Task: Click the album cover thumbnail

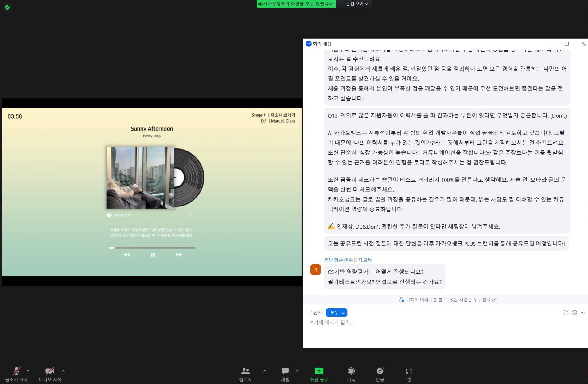Action: [140, 178]
